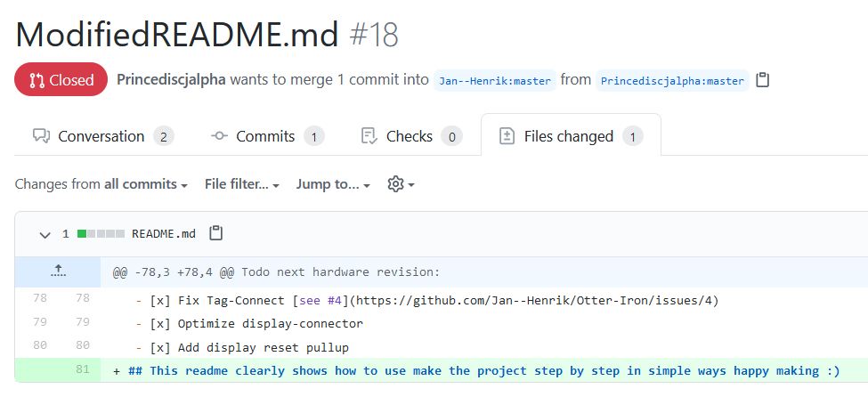Open the diff settings gear menu
Image resolution: width=868 pixels, height=397 pixels.
[401, 184]
